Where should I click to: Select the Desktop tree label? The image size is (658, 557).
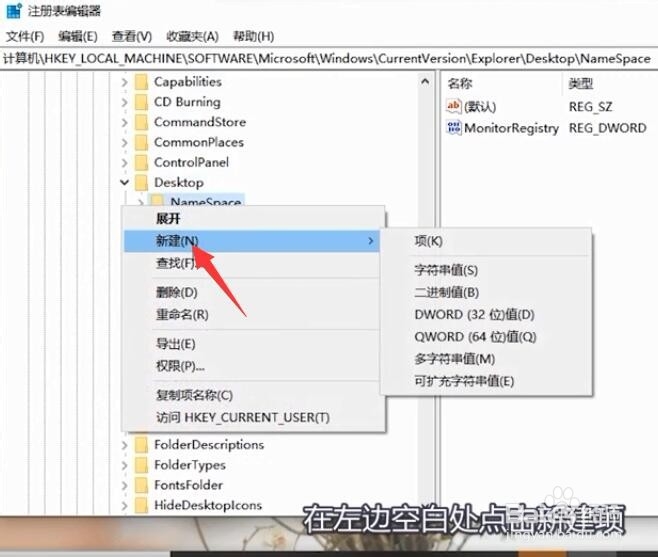pyautogui.click(x=179, y=183)
